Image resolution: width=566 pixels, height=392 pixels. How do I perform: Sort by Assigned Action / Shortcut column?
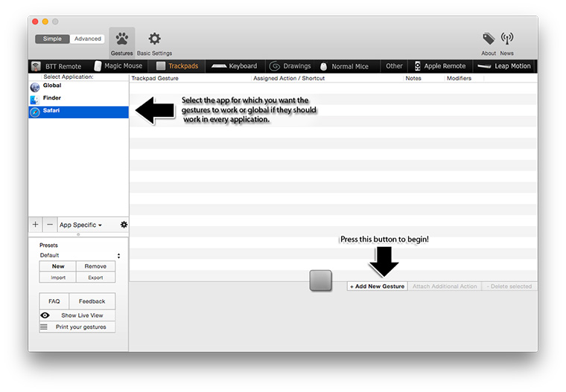(x=327, y=78)
